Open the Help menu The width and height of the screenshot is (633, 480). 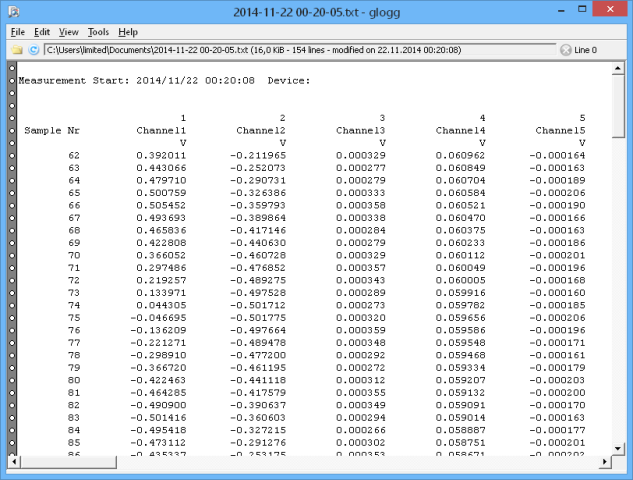128,32
